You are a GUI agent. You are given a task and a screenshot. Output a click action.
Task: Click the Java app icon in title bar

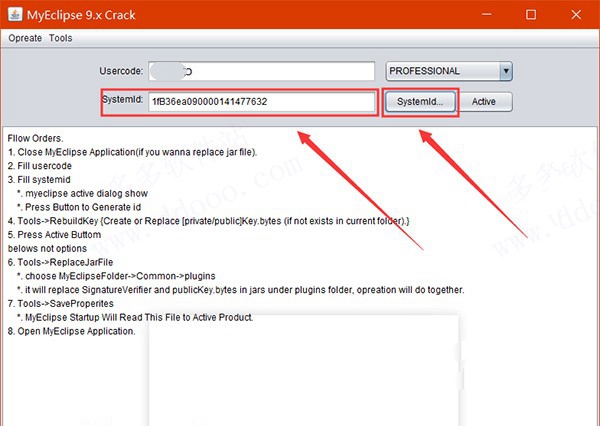tap(15, 15)
